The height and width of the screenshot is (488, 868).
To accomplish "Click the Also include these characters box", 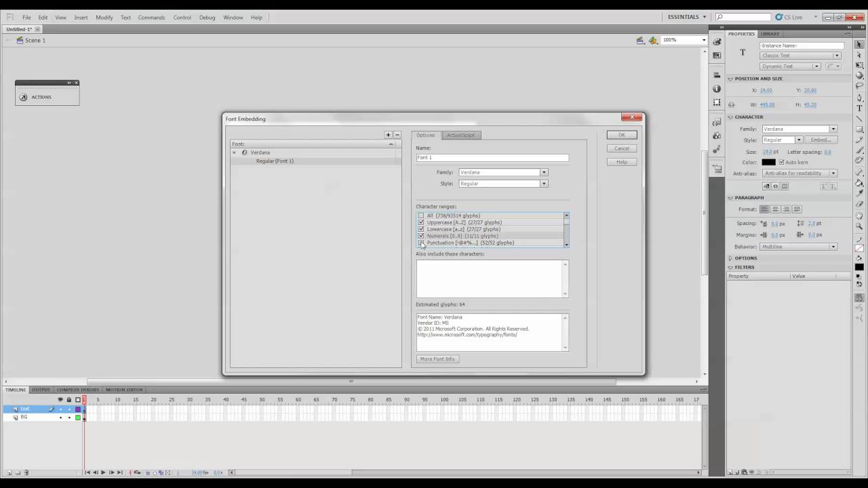I will tap(492, 278).
